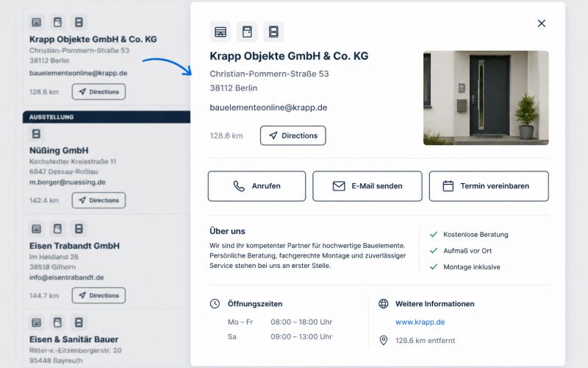
Task: Click Im Heidland 26 address
Action: click(x=54, y=257)
